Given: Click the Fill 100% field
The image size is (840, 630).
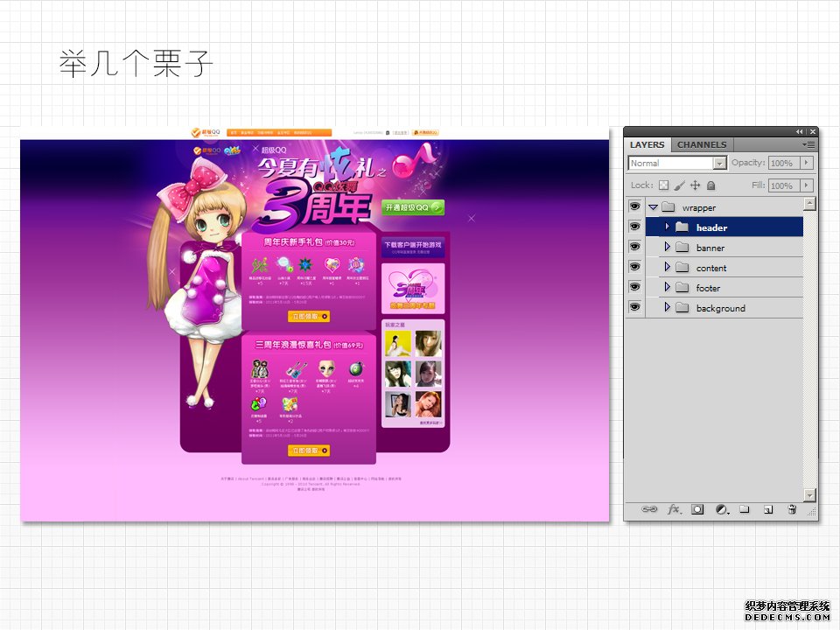Looking at the screenshot, I should [x=784, y=185].
